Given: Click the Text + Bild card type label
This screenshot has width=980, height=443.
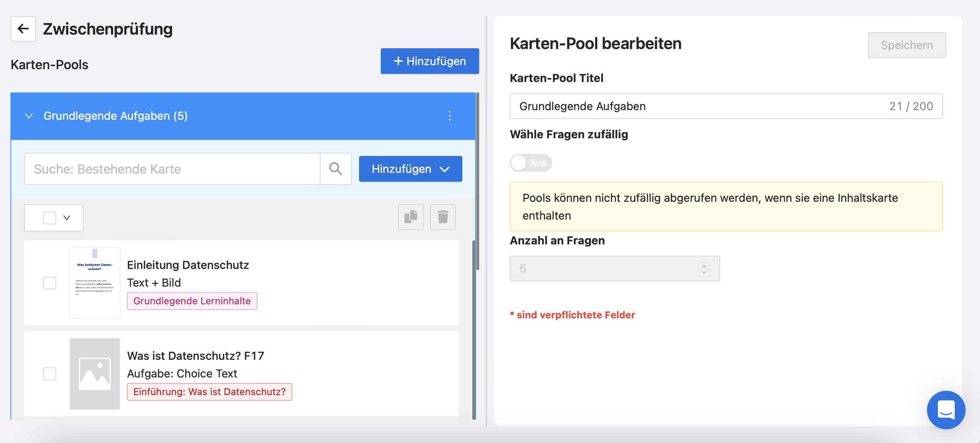Looking at the screenshot, I should 154,283.
